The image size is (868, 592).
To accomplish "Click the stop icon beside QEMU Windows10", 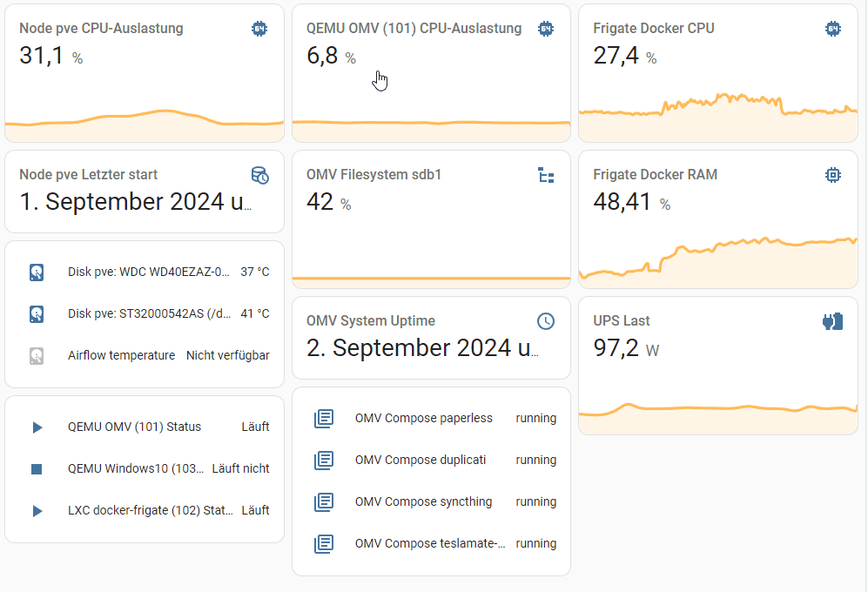I will pos(37,469).
